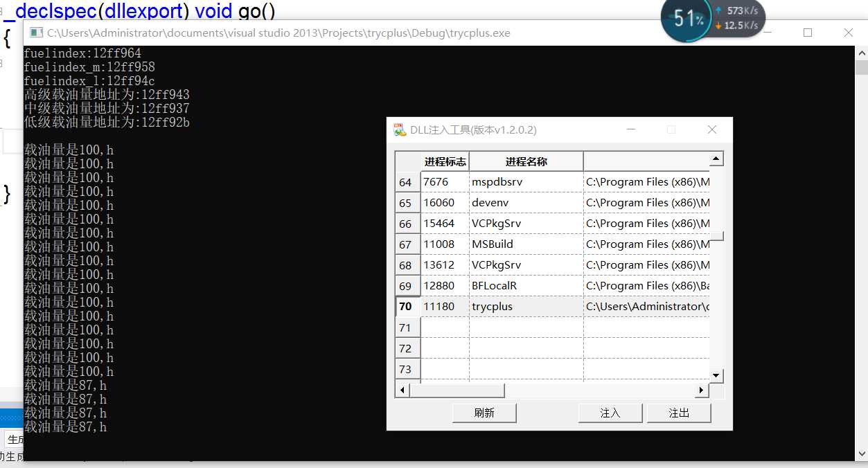Click process ID 15464 cell
Viewport: 868px width, 468px height.
[445, 224]
